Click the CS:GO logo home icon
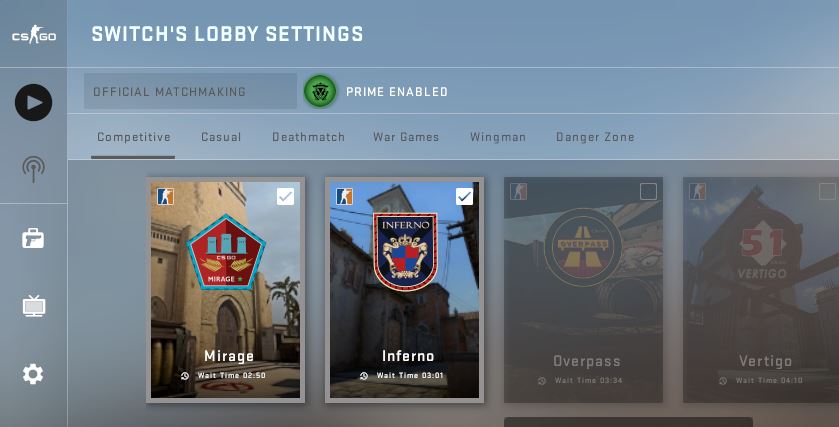This screenshot has height=427, width=839. click(34, 35)
